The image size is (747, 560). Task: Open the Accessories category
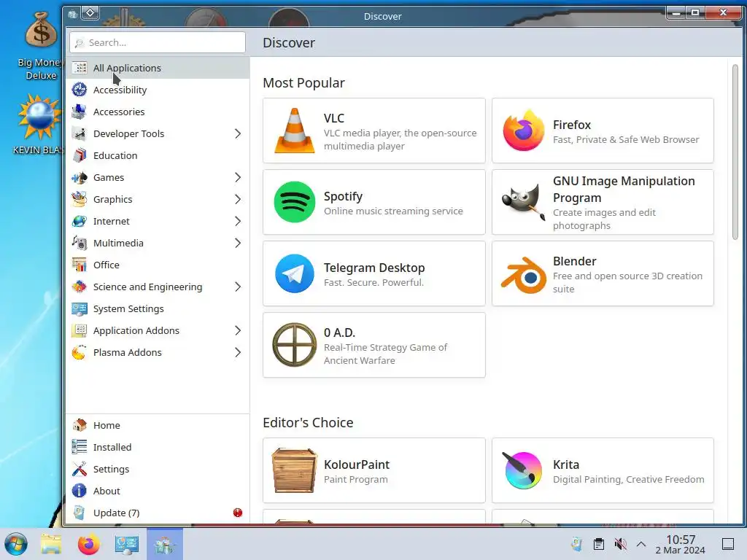(x=158, y=112)
